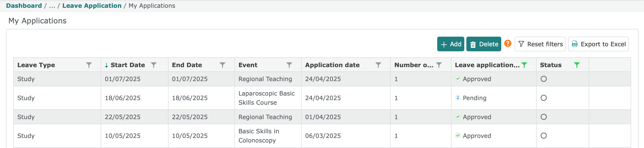Image resolution: width=644 pixels, height=148 pixels.
Task: Filter the Event column
Action: coord(289,65)
